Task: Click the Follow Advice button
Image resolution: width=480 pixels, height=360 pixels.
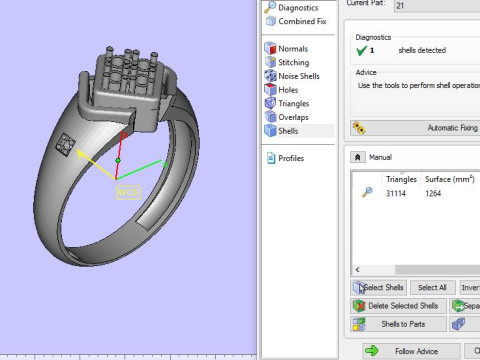Action: 412,351
